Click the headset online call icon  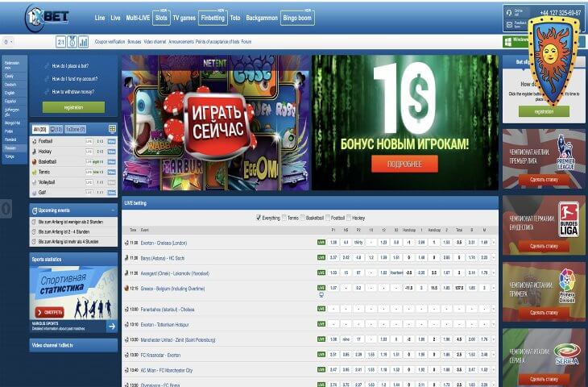509,12
